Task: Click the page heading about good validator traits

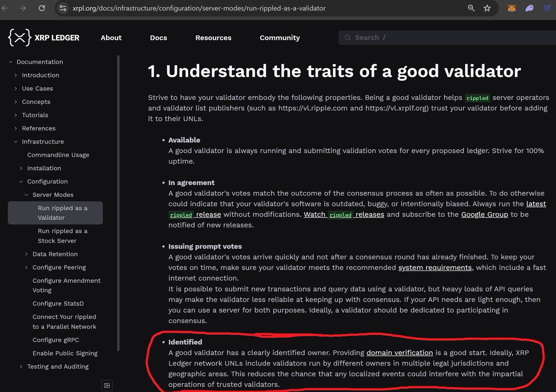Action: click(335, 71)
